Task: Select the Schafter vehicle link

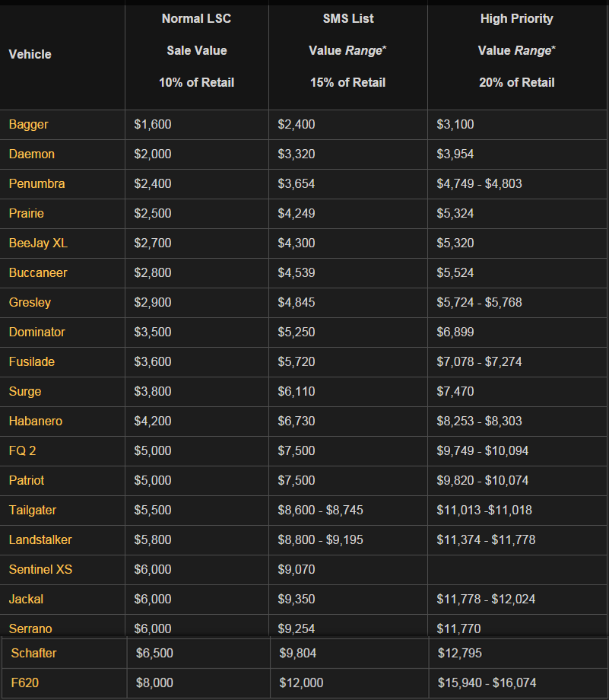Action: 33,653
